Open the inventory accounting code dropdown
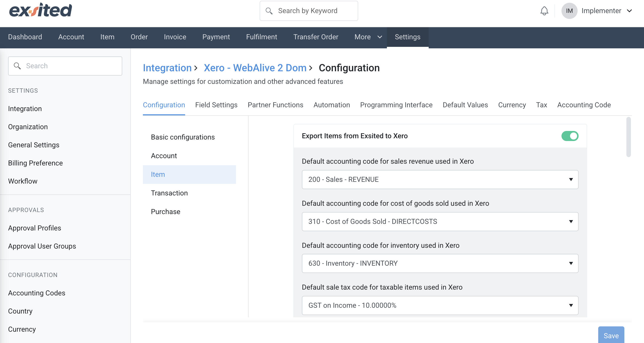644x343 pixels. (440, 263)
